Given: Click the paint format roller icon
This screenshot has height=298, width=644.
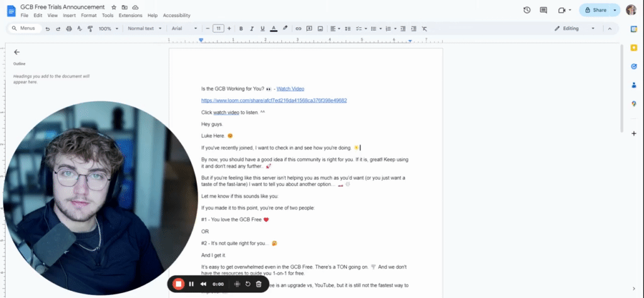Looking at the screenshot, I should pyautogui.click(x=90, y=29).
